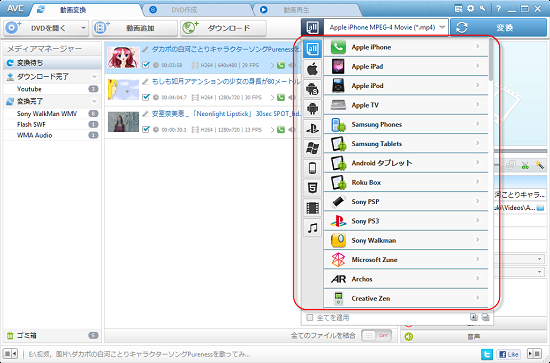Click the scissors clip icon in preview panel
Viewport: 550px width, 363px height.
click(x=525, y=165)
